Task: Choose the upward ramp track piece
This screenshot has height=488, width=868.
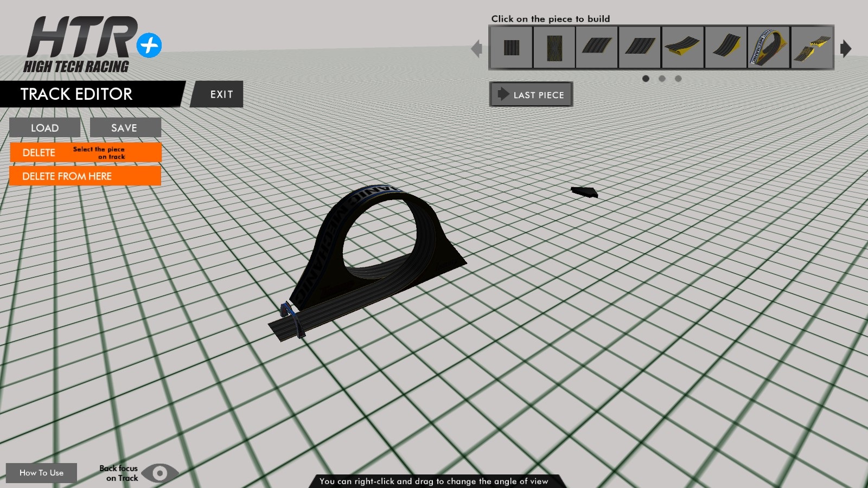Action: click(725, 48)
